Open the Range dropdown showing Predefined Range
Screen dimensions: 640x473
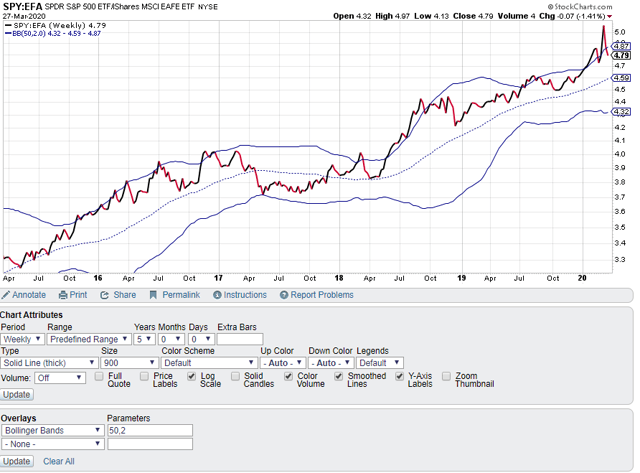coord(89,339)
